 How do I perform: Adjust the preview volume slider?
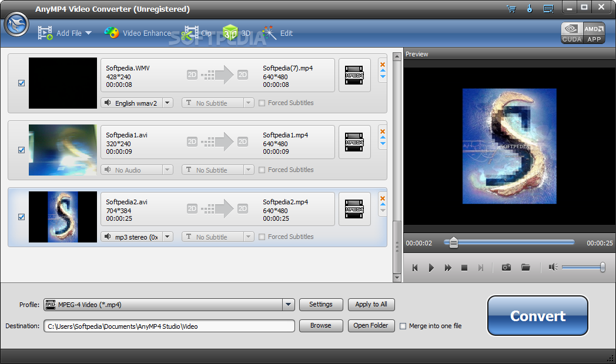pyautogui.click(x=584, y=268)
